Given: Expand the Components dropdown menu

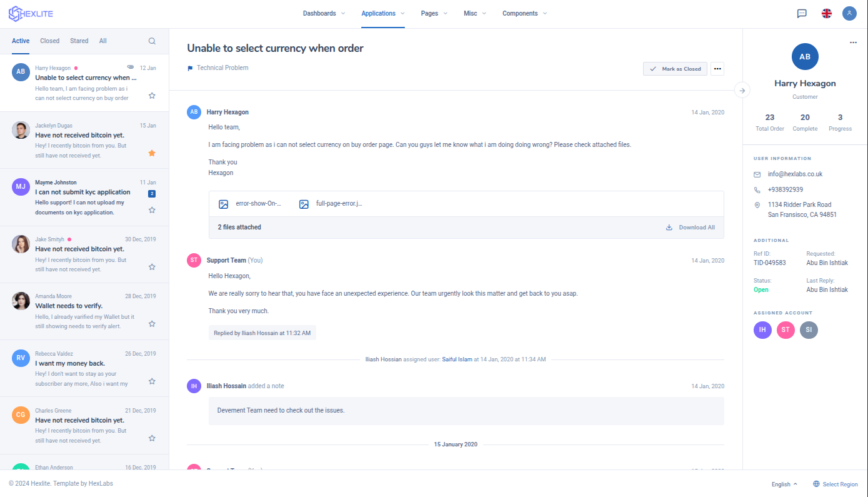Looking at the screenshot, I should tap(524, 13).
